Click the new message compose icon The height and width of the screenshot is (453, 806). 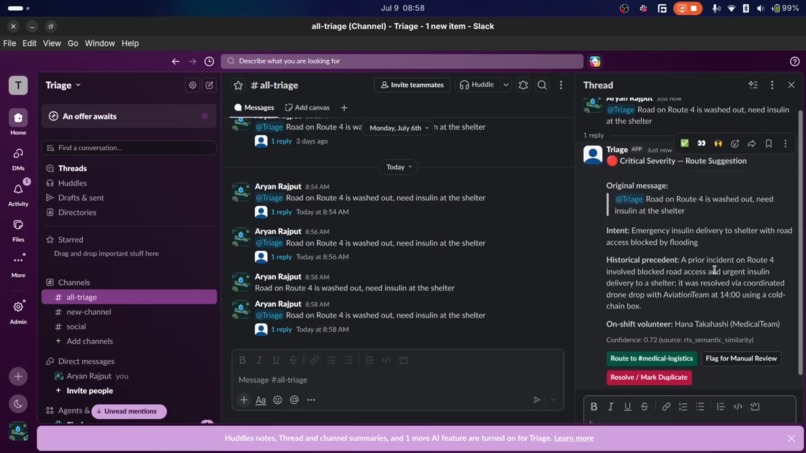[209, 85]
